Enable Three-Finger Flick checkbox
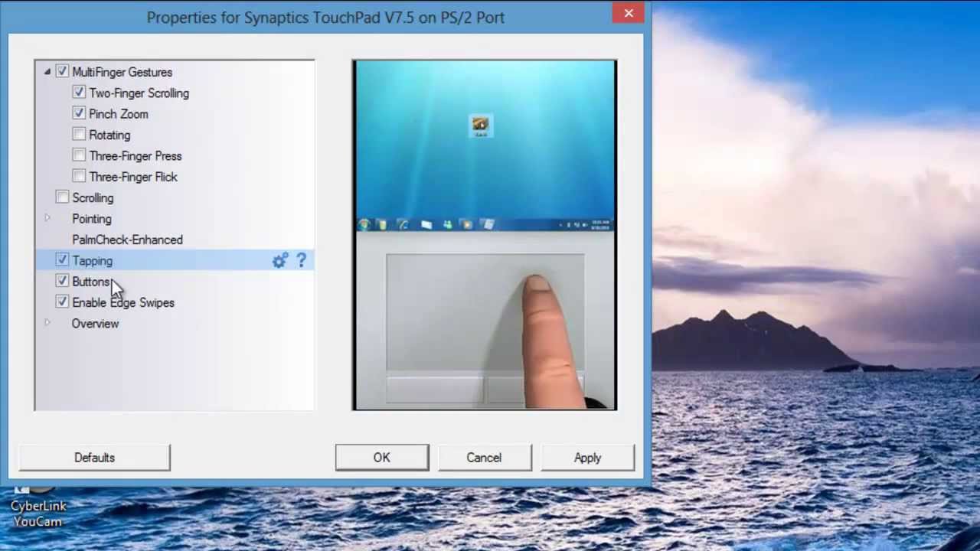980x551 pixels. 79,177
